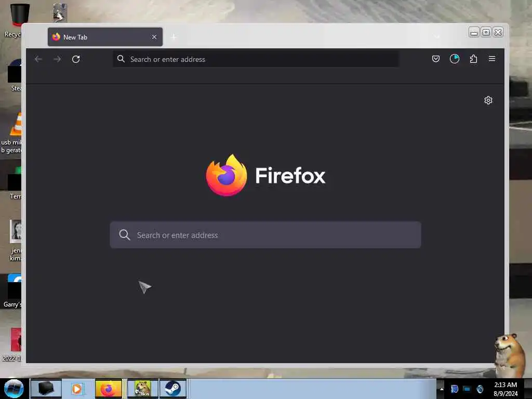This screenshot has height=399, width=532.
Task: Click the first blue tray icon
Action: [454, 389]
